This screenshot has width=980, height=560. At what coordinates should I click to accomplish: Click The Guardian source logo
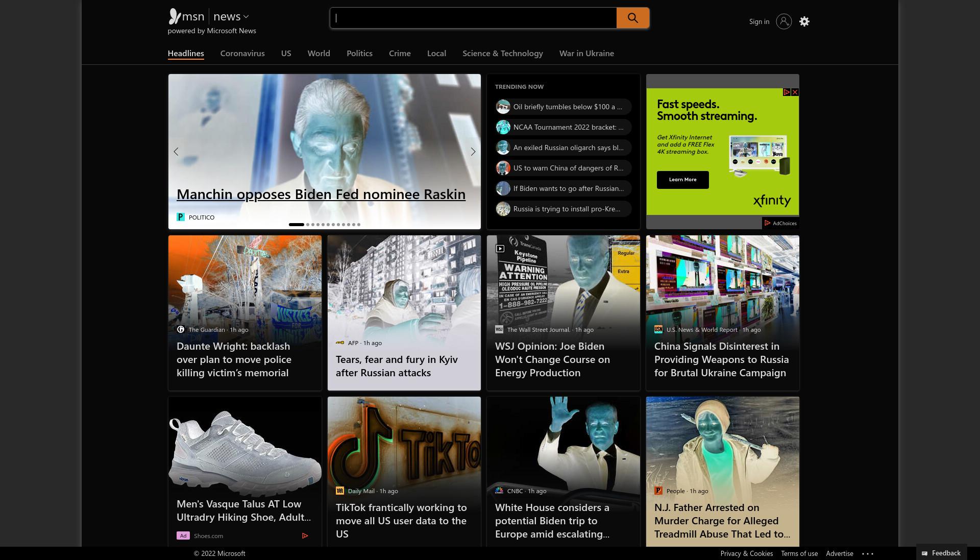point(181,329)
